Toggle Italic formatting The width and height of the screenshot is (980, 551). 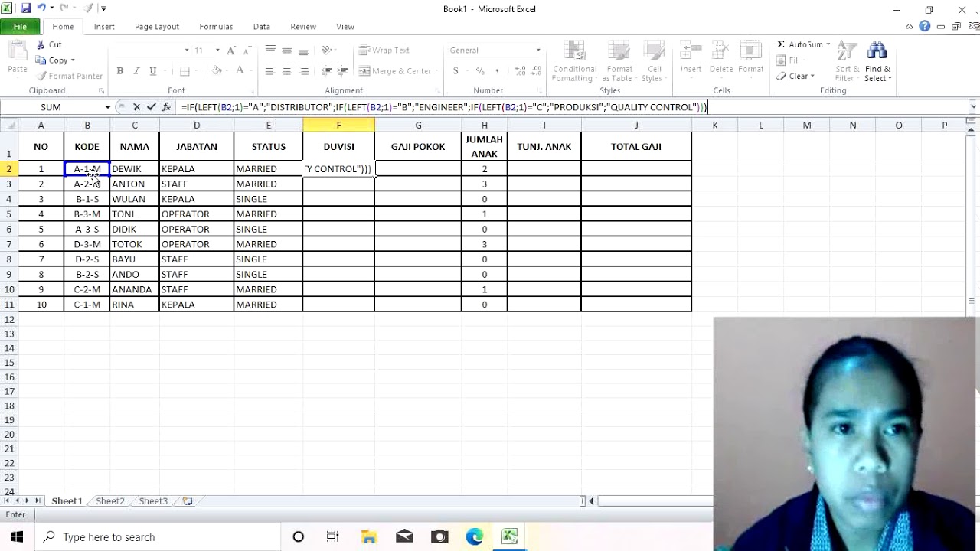pyautogui.click(x=136, y=71)
